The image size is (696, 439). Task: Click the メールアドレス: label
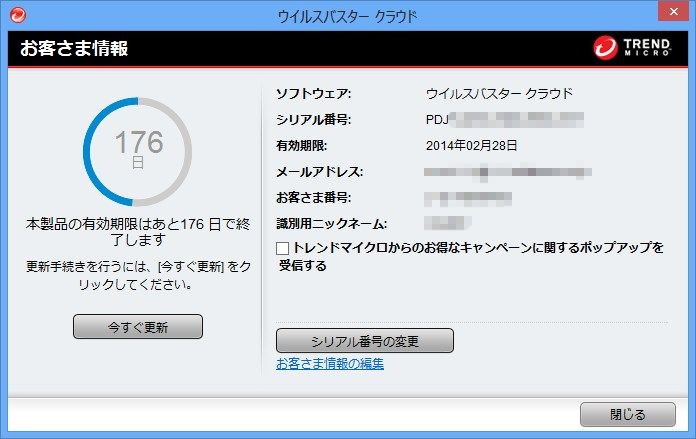coord(319,172)
